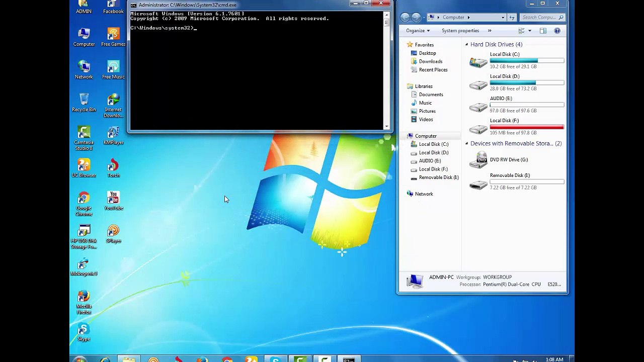
Task: Click the taskbar clock showing 1:08 AM
Action: click(x=554, y=359)
